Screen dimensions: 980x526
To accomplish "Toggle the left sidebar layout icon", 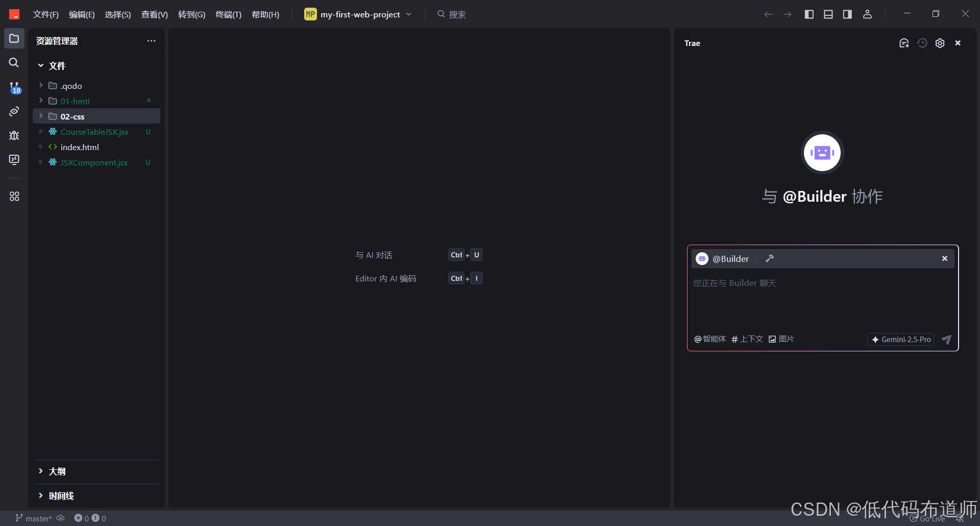I will click(x=809, y=14).
